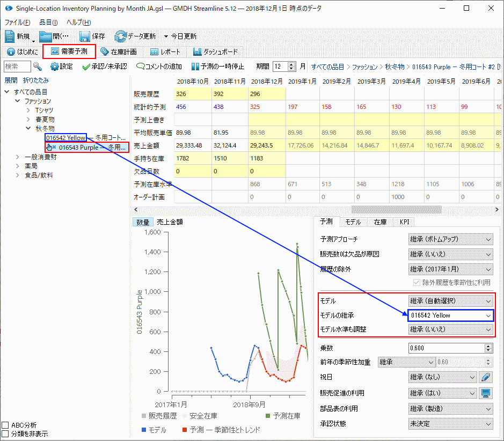Open the モデルの継承 dropdown
The image size is (504, 441).
[x=450, y=315]
